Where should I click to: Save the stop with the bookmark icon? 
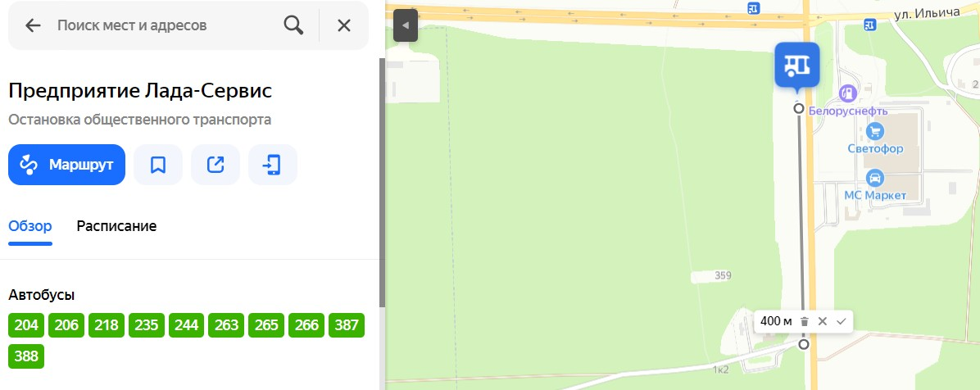click(x=157, y=165)
